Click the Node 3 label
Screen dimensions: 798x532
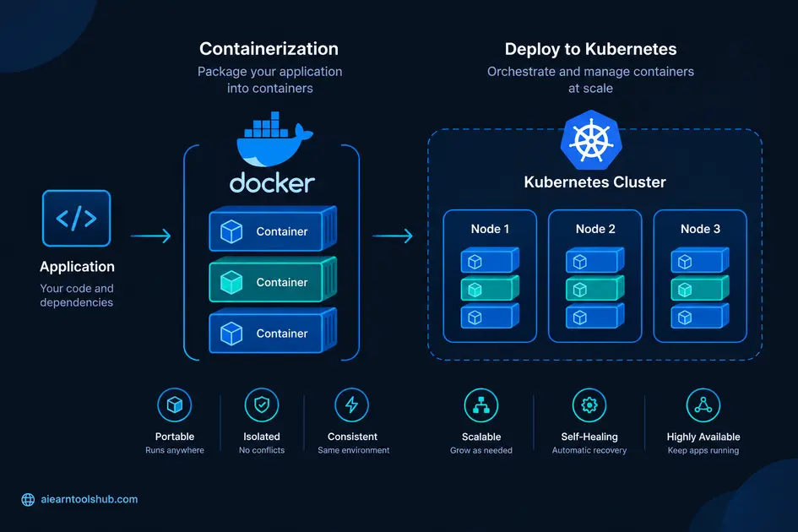(700, 229)
